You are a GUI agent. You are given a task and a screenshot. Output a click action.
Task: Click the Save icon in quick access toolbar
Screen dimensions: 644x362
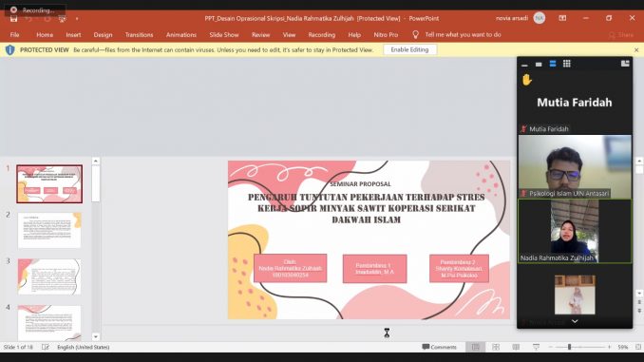(x=13, y=19)
